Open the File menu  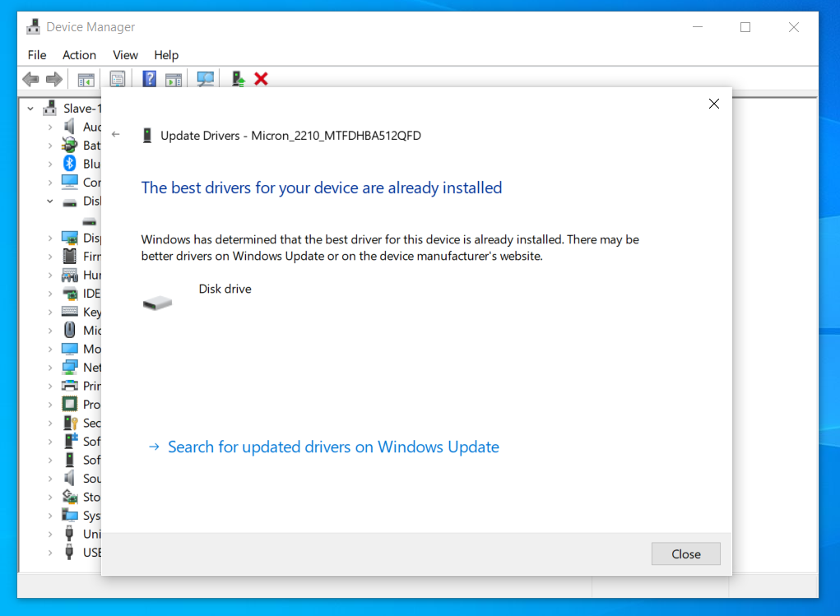click(37, 55)
